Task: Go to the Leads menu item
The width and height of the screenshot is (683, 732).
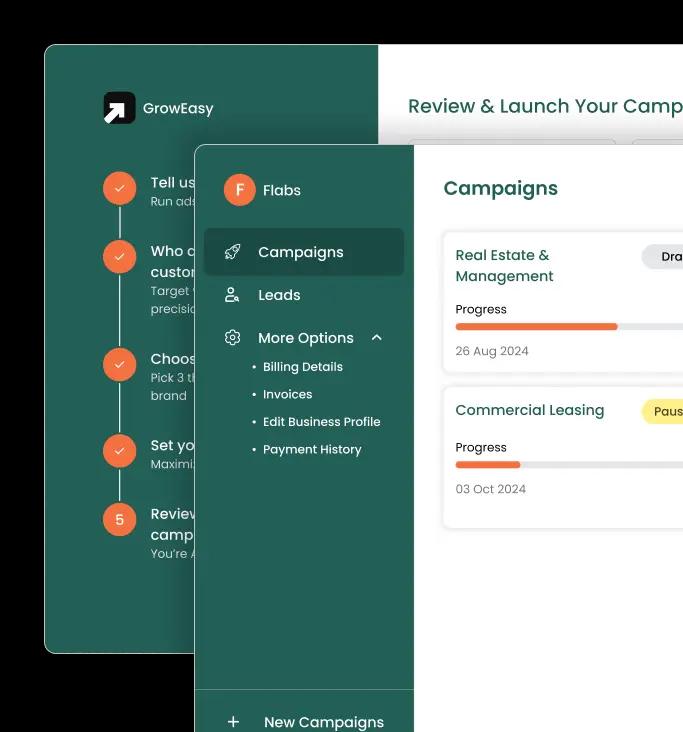Action: (x=279, y=295)
